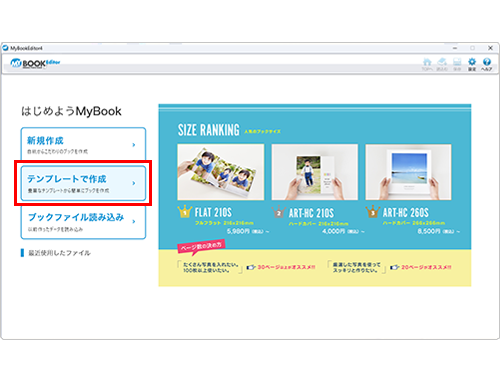Click the chevron on テンプレートで作成
500x380 pixels.
tap(134, 183)
